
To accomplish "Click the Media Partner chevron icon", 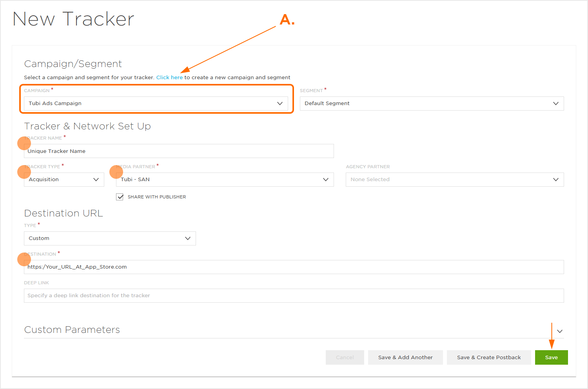I will click(325, 179).
